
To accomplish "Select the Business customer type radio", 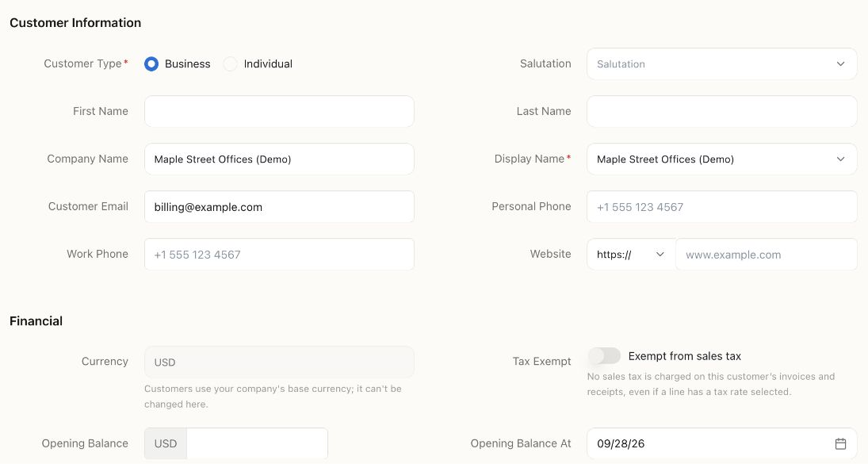I will tap(151, 63).
